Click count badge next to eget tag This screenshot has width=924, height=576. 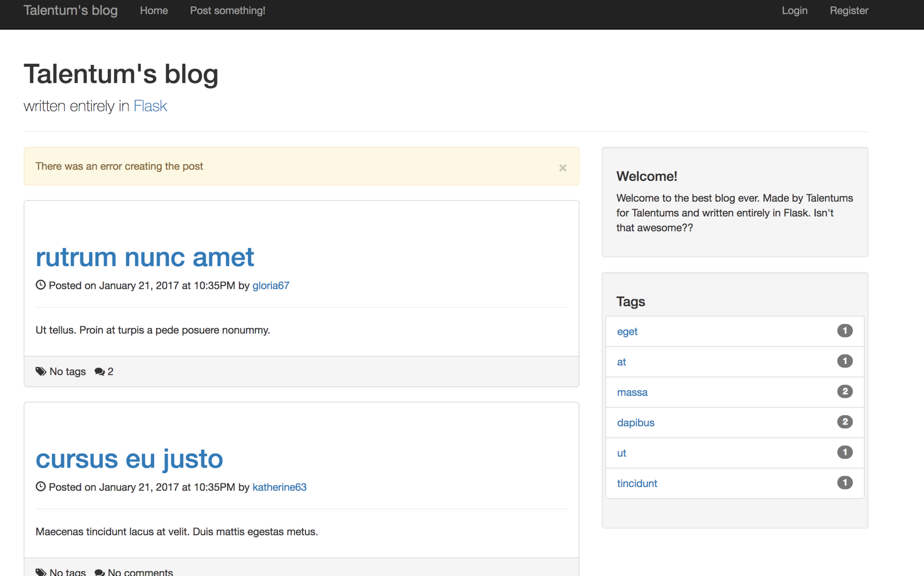844,331
